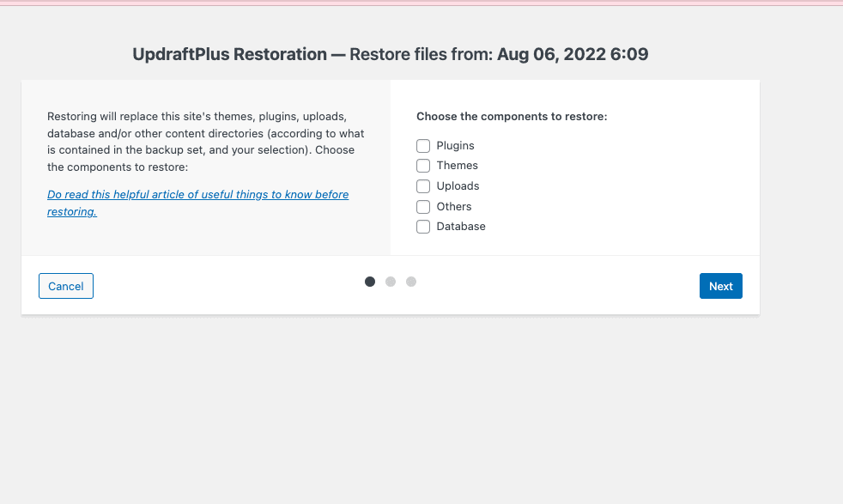The width and height of the screenshot is (843, 504).
Task: Tick the Themes checkbox
Action: (423, 166)
